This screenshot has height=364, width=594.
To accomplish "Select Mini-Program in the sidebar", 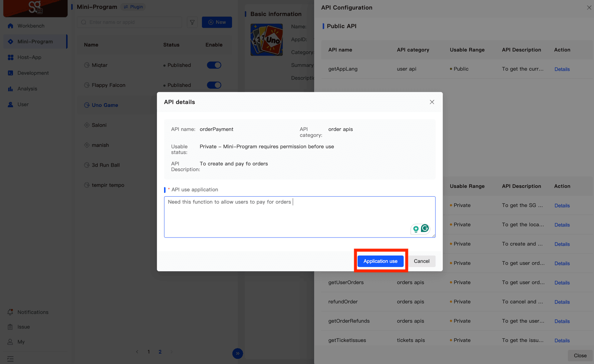I will click(x=35, y=42).
